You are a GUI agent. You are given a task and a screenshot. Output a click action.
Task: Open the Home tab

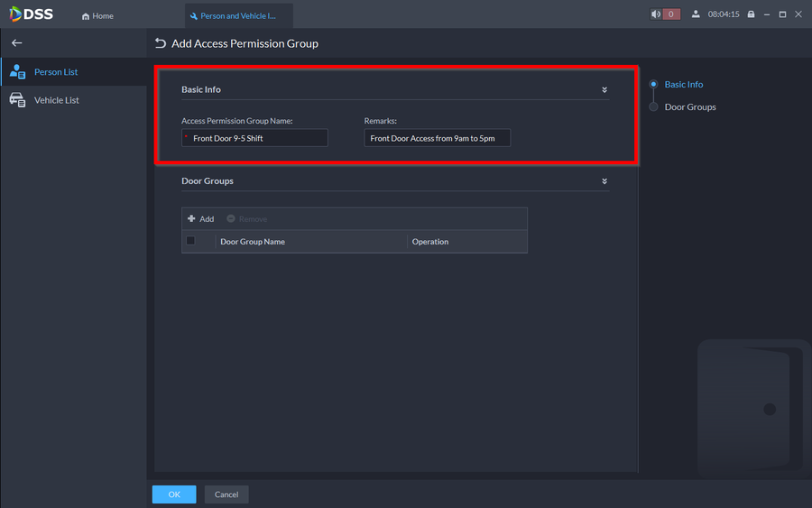coord(98,16)
